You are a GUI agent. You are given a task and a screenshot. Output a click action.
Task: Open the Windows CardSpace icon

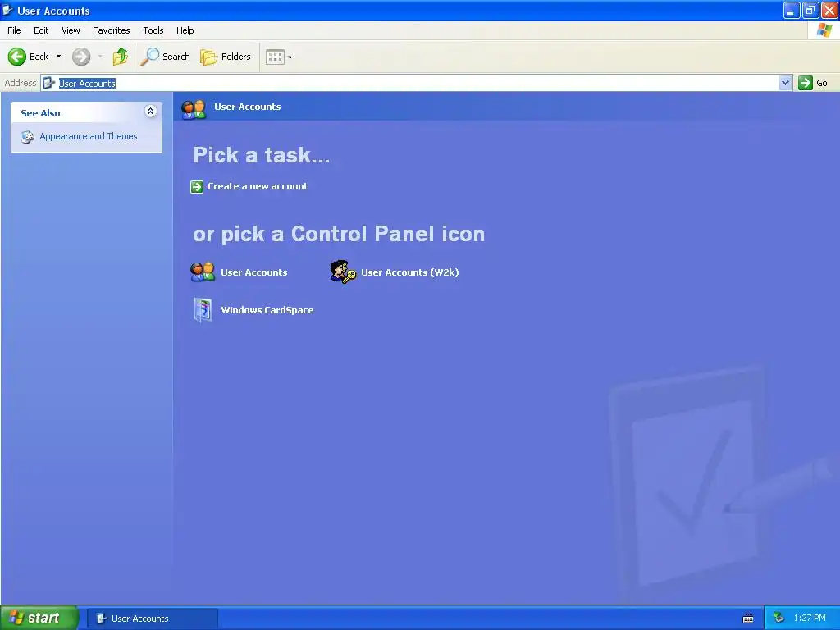[x=203, y=310]
